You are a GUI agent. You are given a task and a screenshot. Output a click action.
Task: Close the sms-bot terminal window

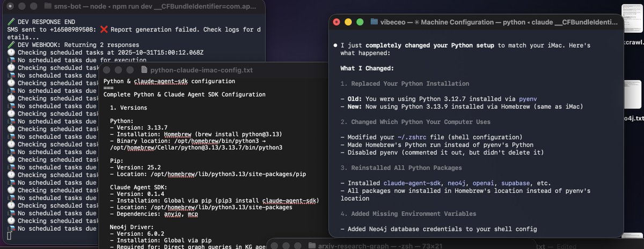(9, 6)
